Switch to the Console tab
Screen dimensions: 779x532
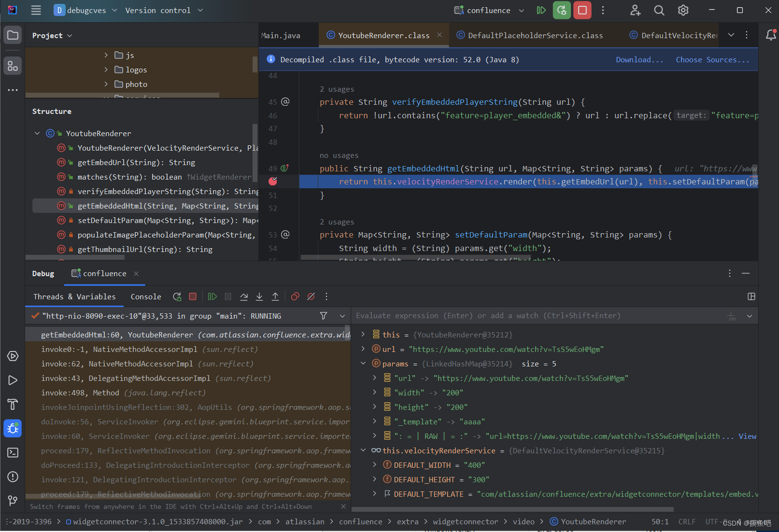point(145,296)
